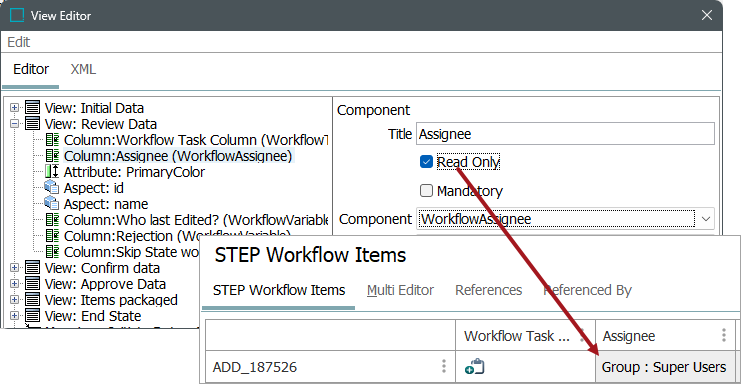Select the Column:Assignee (WorkflowAssignee) tree row
Screen dimensions: 741x384
(x=178, y=156)
